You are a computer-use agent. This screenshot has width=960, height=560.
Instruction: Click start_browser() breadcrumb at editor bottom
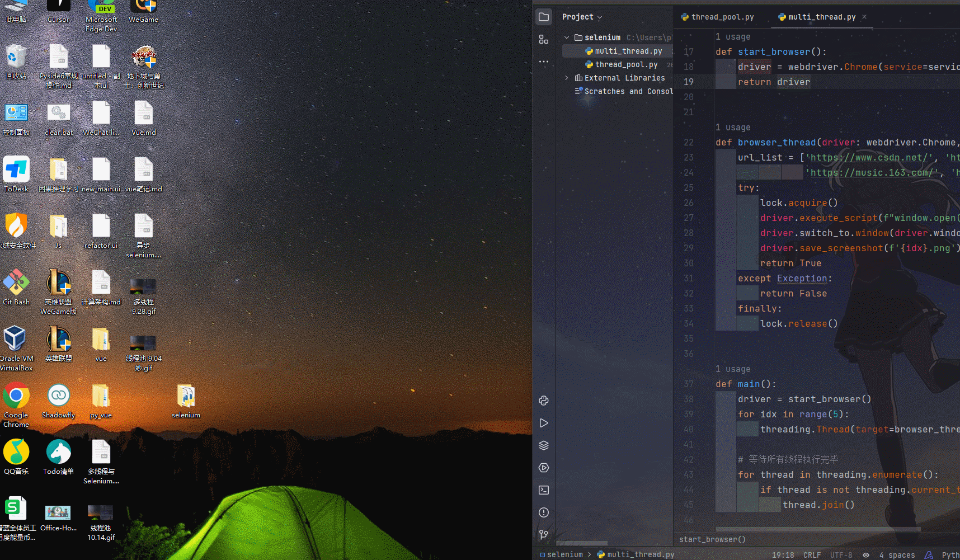point(712,539)
